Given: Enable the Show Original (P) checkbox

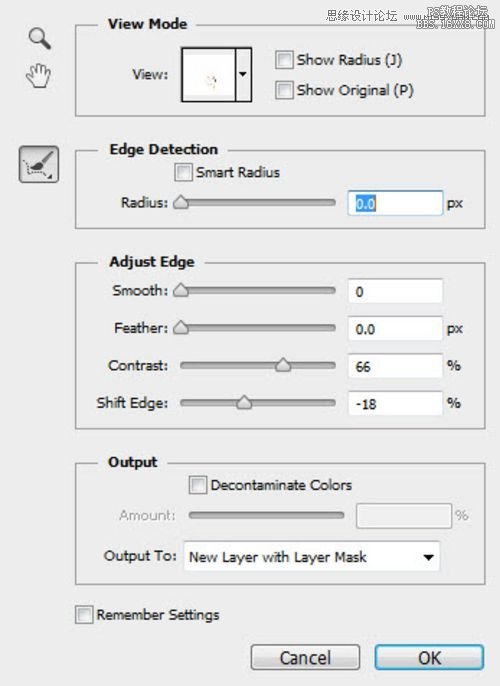Looking at the screenshot, I should tap(284, 90).
